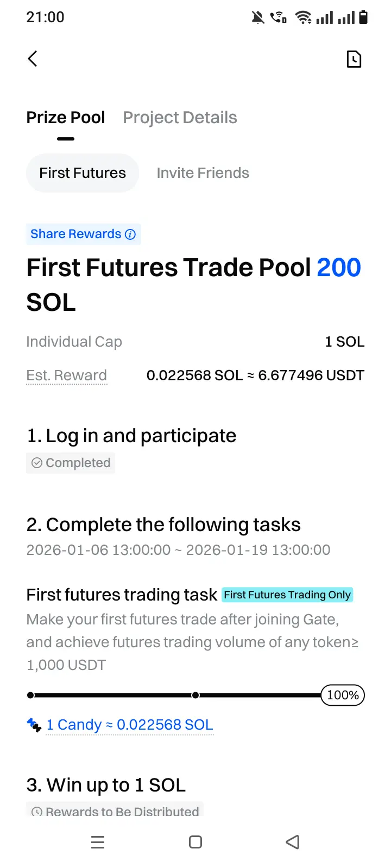Tap the Share Rewards badge
The width and height of the screenshot is (391, 868).
pyautogui.click(x=76, y=234)
